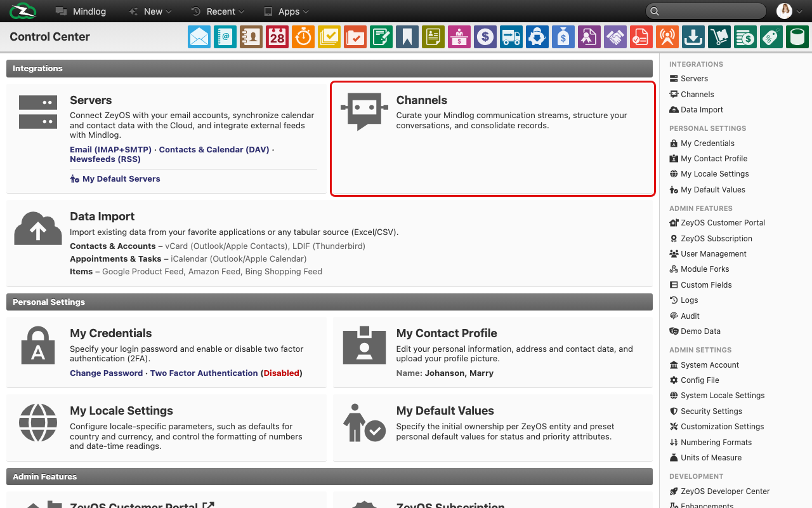Open the teal address book @ icon

point(225,37)
